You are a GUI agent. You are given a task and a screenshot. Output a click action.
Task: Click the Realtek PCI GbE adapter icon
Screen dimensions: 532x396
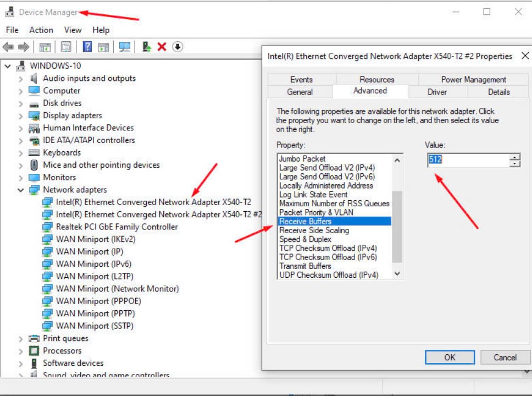(x=47, y=227)
